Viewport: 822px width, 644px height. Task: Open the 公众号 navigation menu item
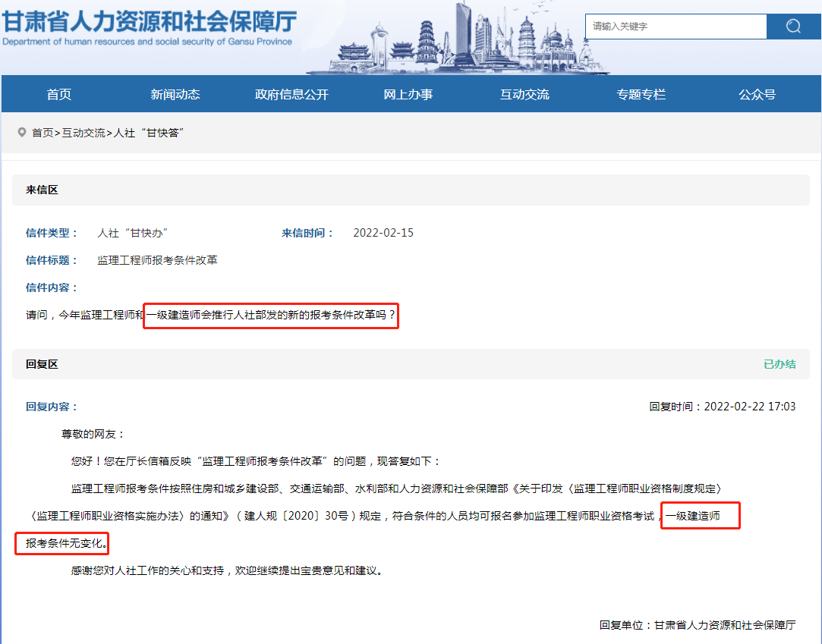pos(757,94)
